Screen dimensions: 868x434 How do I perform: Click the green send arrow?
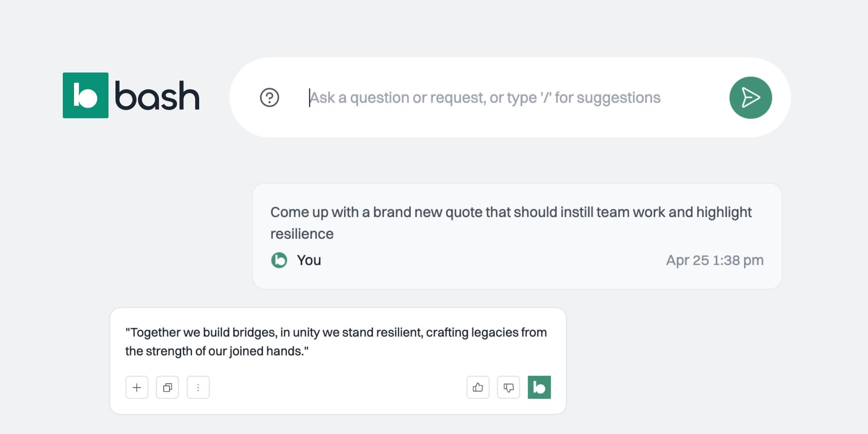[x=750, y=97]
